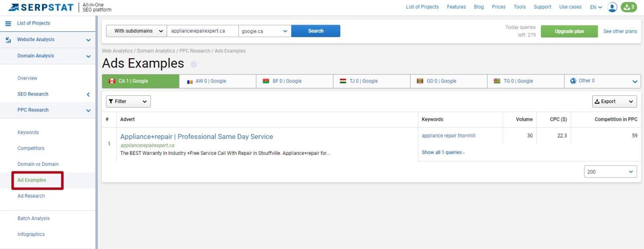Expand the Other 0 database tab dropdown
Viewport: 644px width, 249px height.
pos(635,81)
